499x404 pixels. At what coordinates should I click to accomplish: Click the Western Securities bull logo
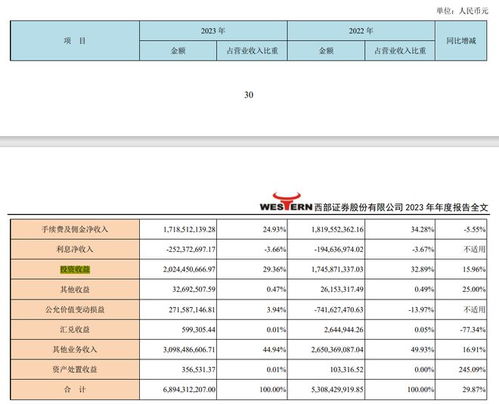click(286, 201)
